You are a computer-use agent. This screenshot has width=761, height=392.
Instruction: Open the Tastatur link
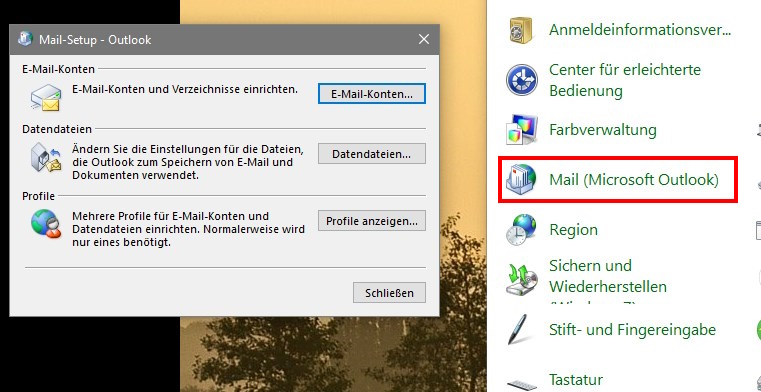[x=576, y=379]
